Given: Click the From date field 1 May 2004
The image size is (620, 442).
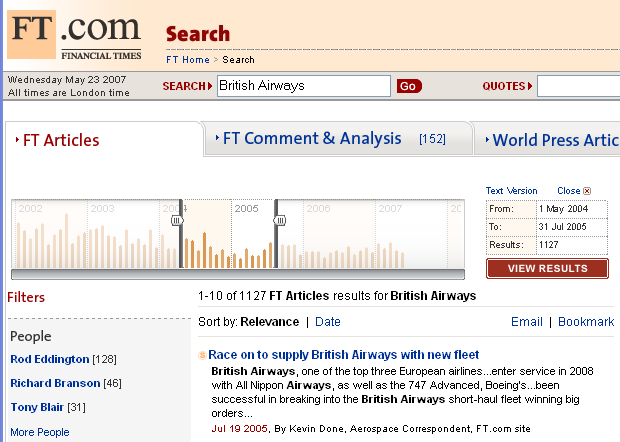Looking at the screenshot, I should pyautogui.click(x=572, y=209).
